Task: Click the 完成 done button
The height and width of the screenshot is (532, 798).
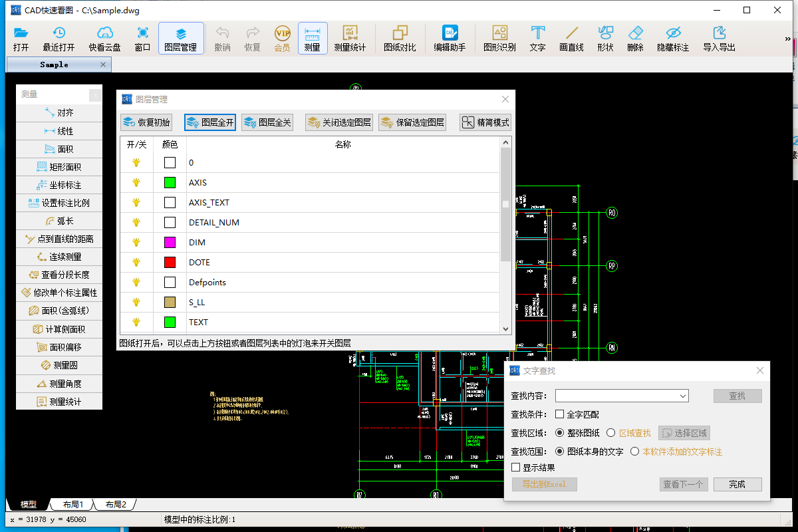Action: pyautogui.click(x=737, y=484)
